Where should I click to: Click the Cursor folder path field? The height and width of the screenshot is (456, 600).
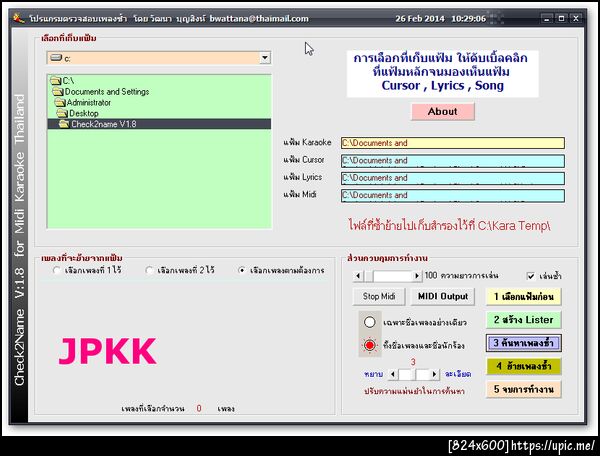pyautogui.click(x=453, y=161)
